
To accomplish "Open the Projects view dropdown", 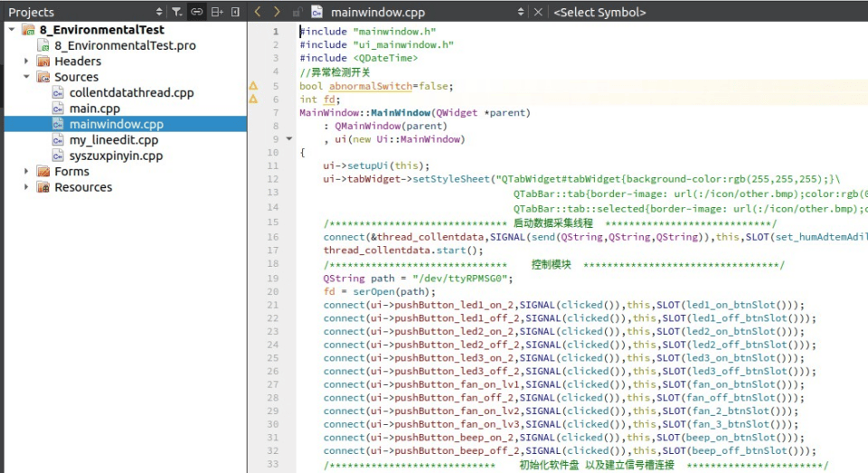I will 160,12.
